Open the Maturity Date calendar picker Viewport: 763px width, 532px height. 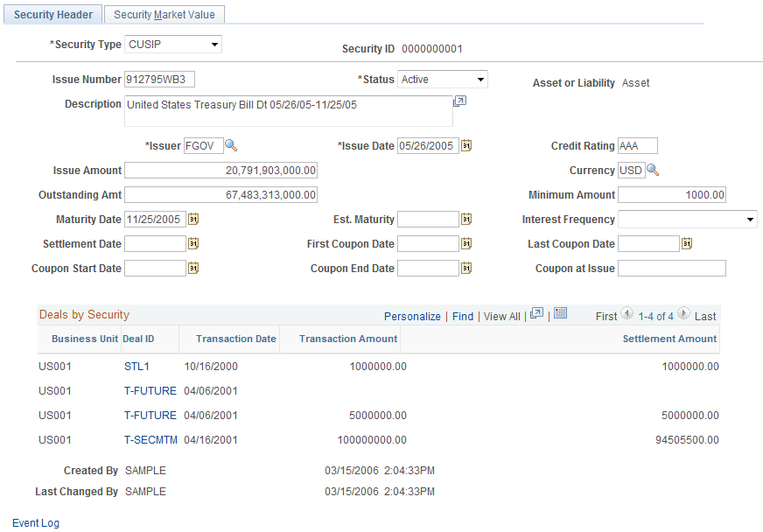point(192,219)
